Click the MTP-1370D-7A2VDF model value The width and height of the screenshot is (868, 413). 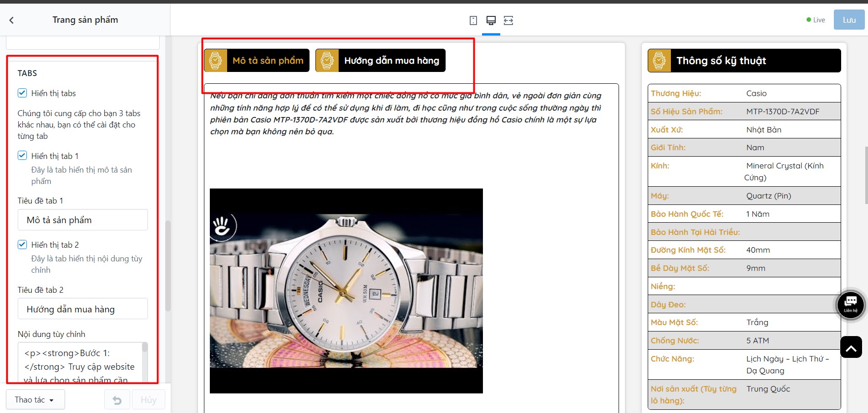click(783, 112)
